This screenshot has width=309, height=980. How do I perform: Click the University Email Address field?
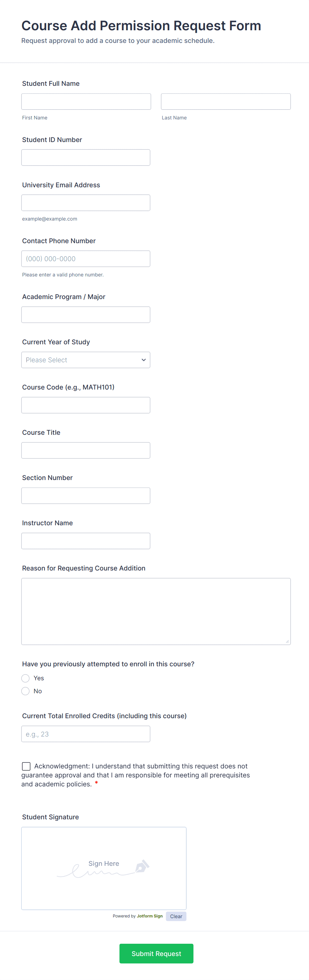point(85,203)
